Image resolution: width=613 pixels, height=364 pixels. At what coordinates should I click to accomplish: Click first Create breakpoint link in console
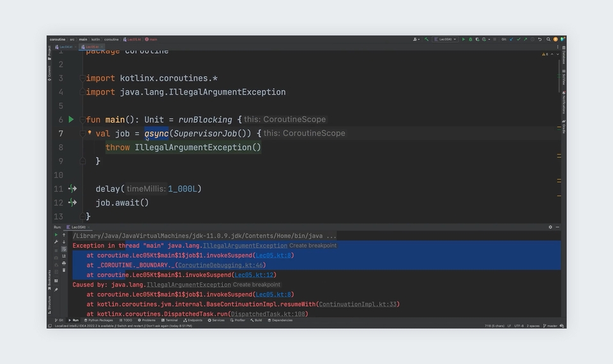coord(313,245)
